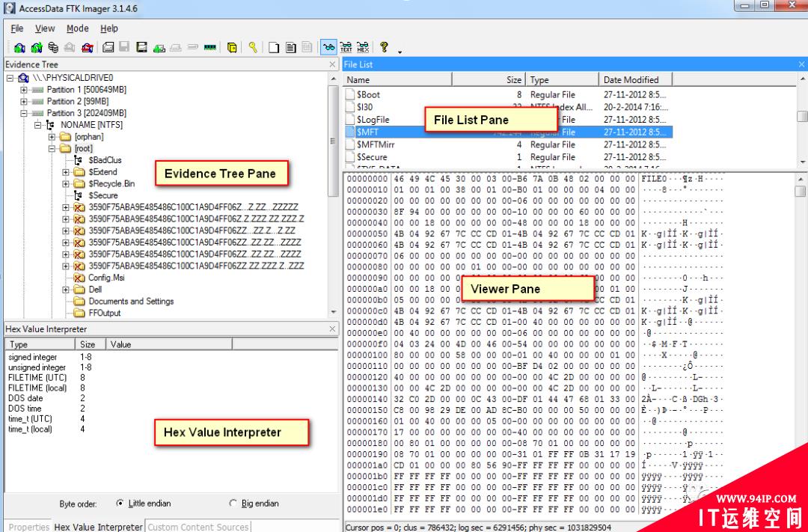
Task: Switch to the Custom Content Sources tab
Action: pyautogui.click(x=198, y=527)
